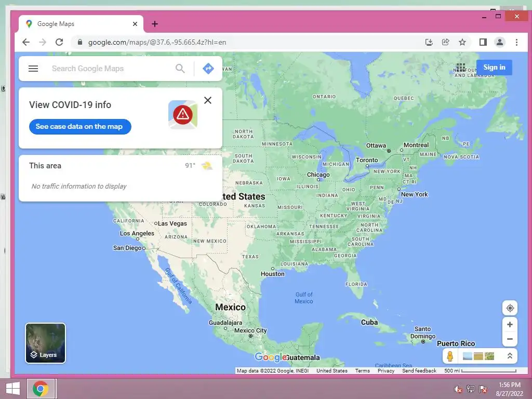Close the COVID-19 info card

208,100
